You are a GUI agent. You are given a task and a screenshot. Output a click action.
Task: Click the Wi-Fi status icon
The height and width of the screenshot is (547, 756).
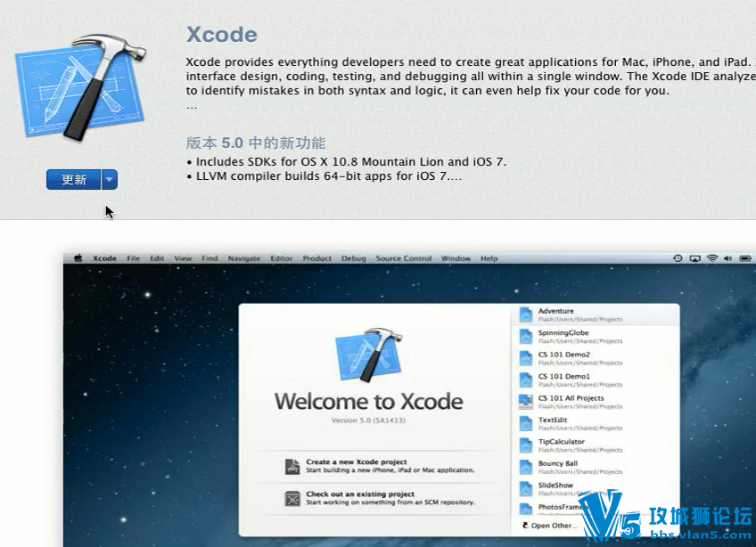point(712,258)
